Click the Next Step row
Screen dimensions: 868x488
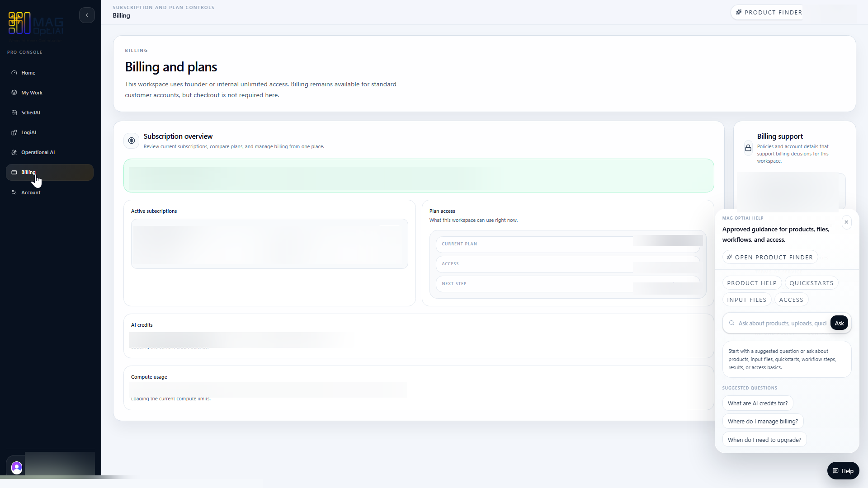(567, 284)
